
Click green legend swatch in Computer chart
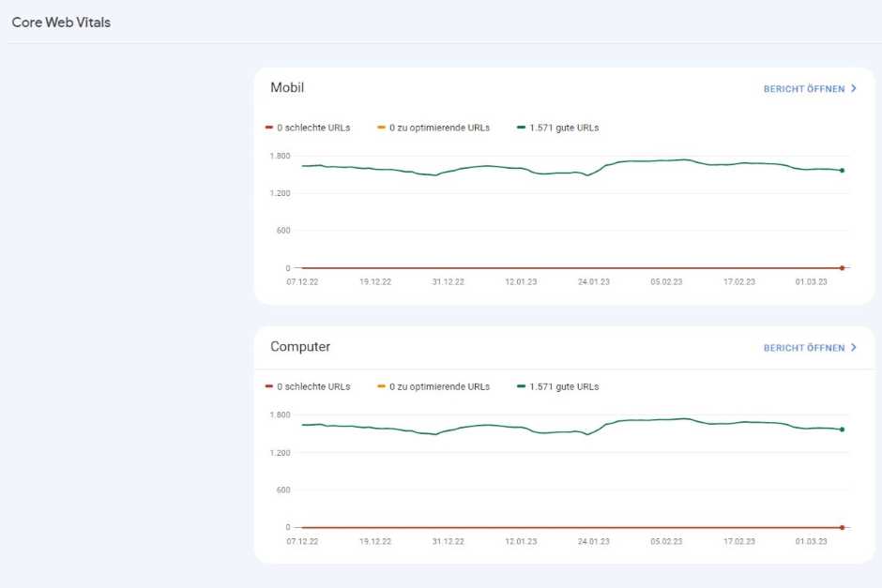[x=521, y=386]
